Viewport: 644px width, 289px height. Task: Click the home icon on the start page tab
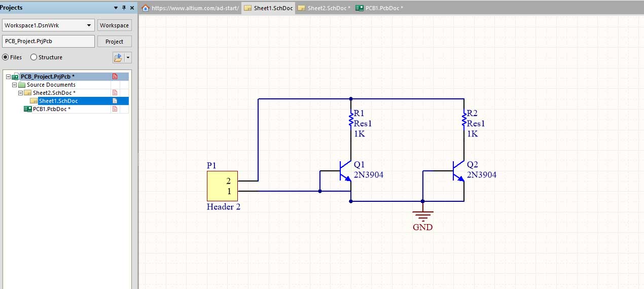[146, 8]
